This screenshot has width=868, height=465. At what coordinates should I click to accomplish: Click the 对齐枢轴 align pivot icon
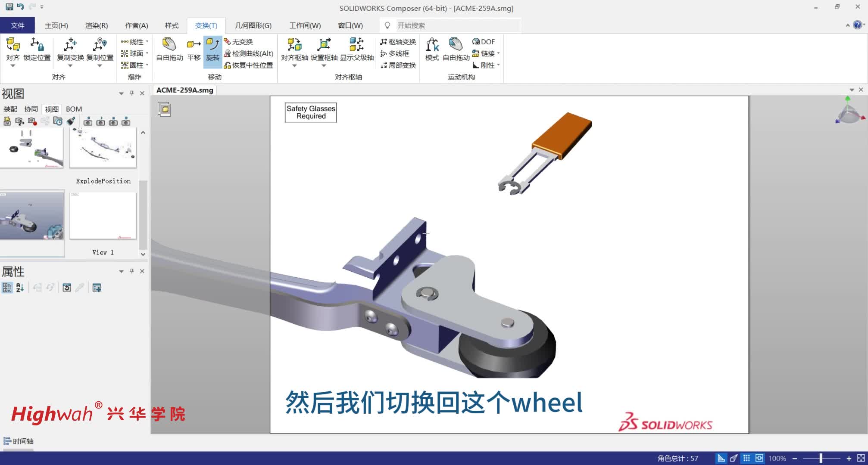(x=294, y=44)
